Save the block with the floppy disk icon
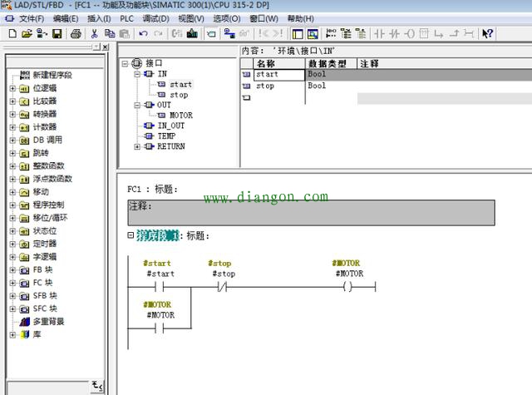The height and width of the screenshot is (395, 532). (x=57, y=34)
